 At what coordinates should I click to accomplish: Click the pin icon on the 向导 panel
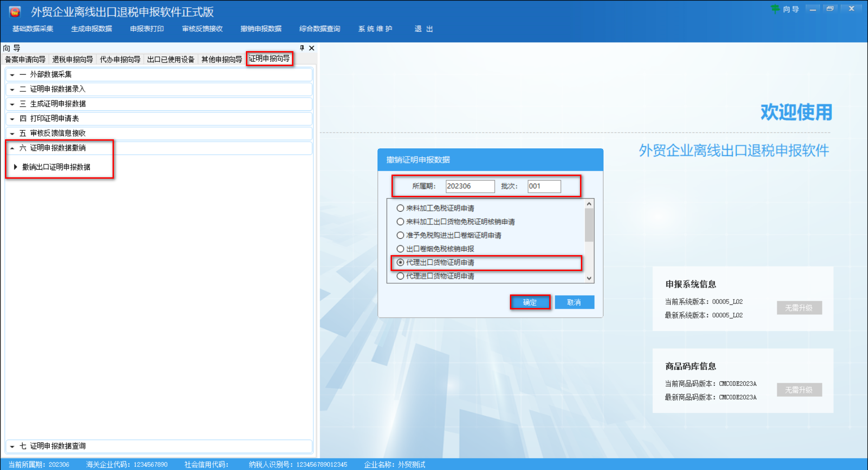[302, 48]
